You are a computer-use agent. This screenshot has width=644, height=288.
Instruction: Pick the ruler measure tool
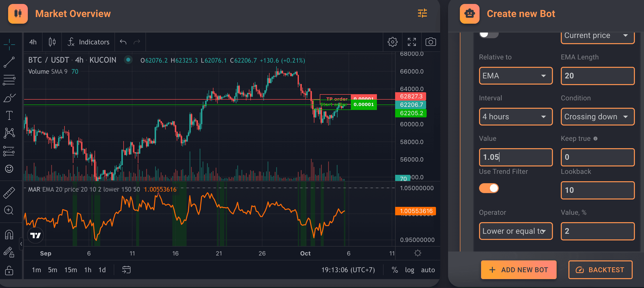(x=9, y=193)
